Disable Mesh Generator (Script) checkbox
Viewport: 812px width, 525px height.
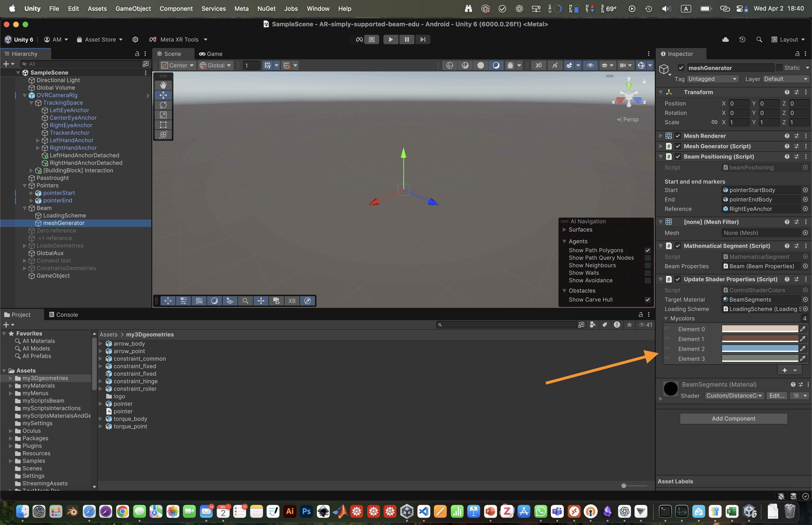[x=678, y=146]
